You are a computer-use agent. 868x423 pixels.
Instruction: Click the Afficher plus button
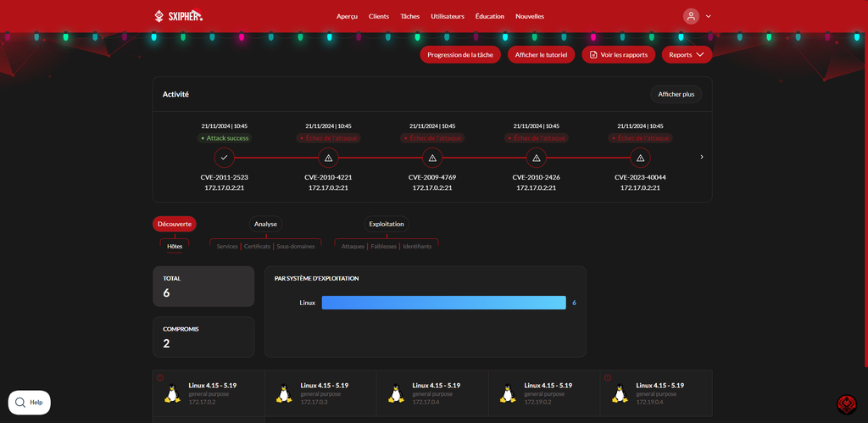pyautogui.click(x=676, y=94)
